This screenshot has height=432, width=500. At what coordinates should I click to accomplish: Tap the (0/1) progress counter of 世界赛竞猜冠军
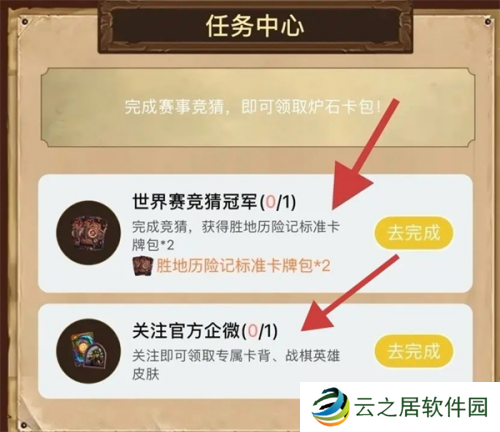coord(277,202)
